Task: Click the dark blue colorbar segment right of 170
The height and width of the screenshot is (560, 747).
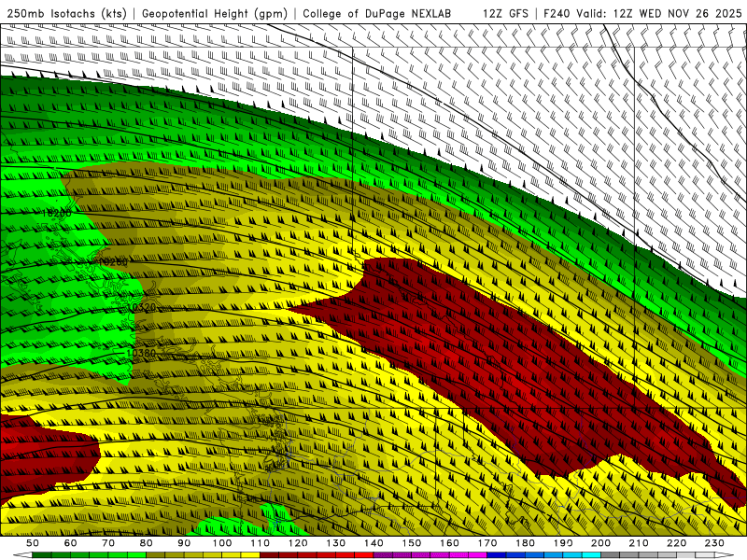Action: click(x=497, y=555)
